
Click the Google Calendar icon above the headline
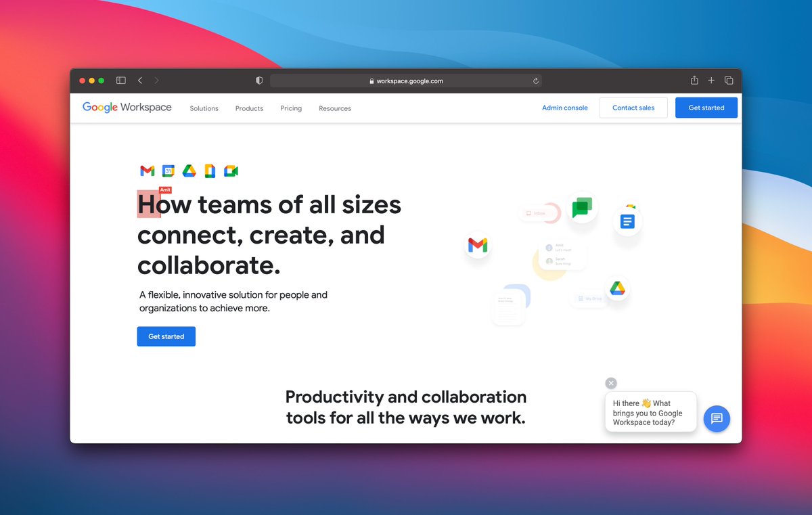point(168,171)
